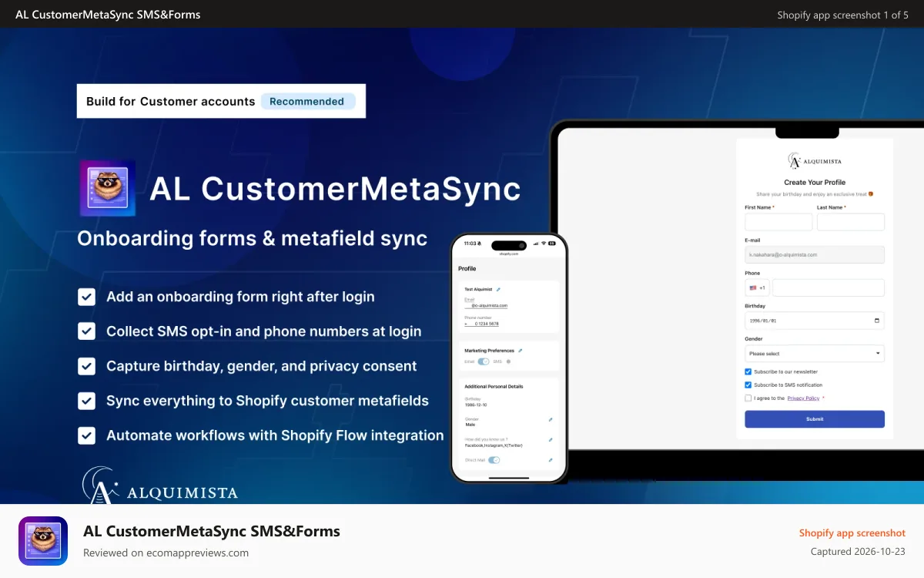Viewport: 924px width, 578px height.
Task: Click the 0 1234 5678 phone number
Action: (x=487, y=324)
